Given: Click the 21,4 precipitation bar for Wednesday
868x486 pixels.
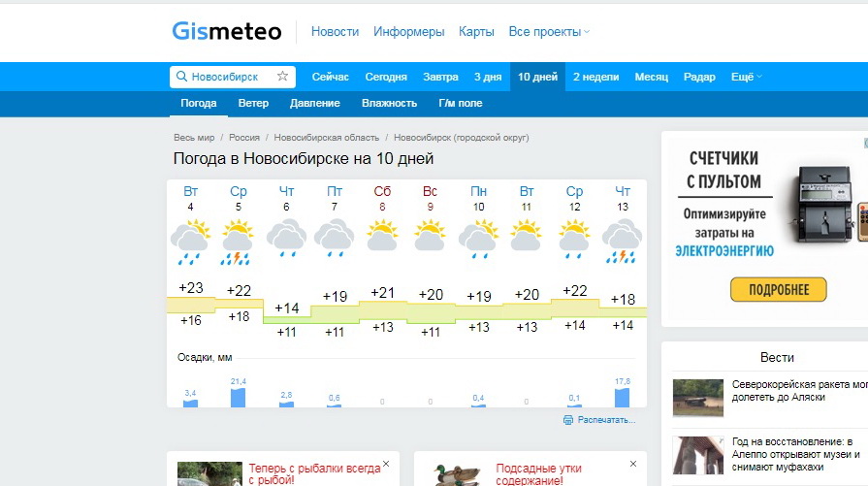Looking at the screenshot, I should click(238, 397).
